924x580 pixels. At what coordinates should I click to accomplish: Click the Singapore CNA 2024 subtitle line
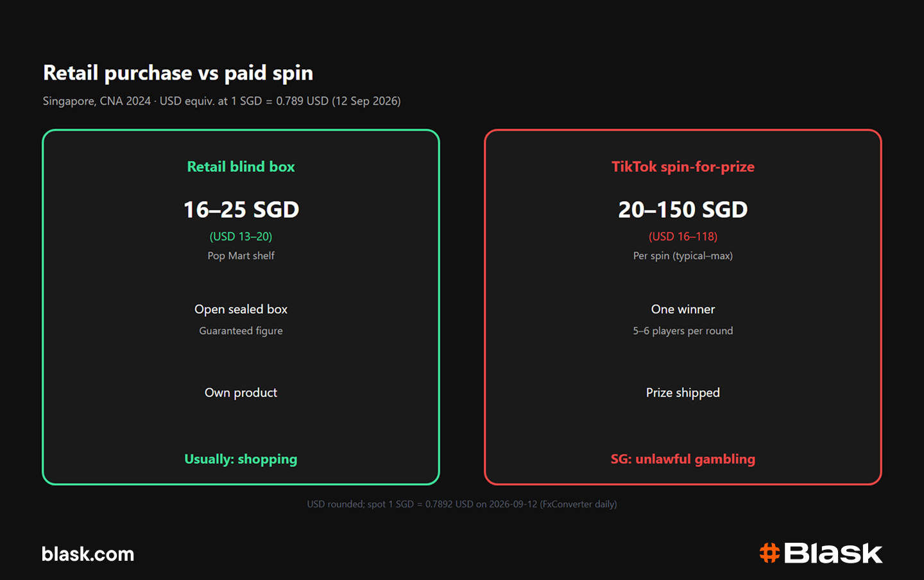(x=221, y=101)
